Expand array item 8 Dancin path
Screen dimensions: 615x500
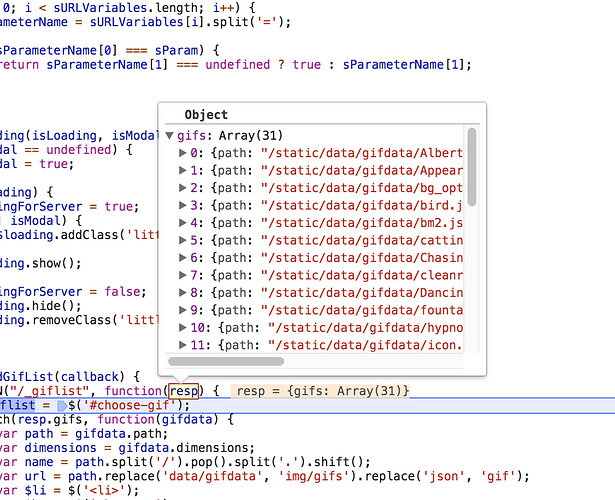182,293
